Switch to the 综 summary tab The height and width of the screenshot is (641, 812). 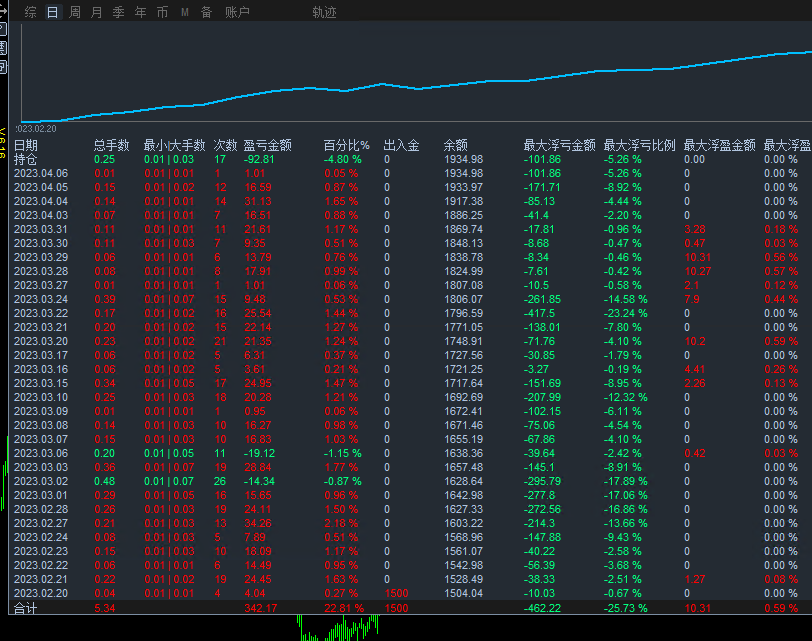click(x=31, y=12)
